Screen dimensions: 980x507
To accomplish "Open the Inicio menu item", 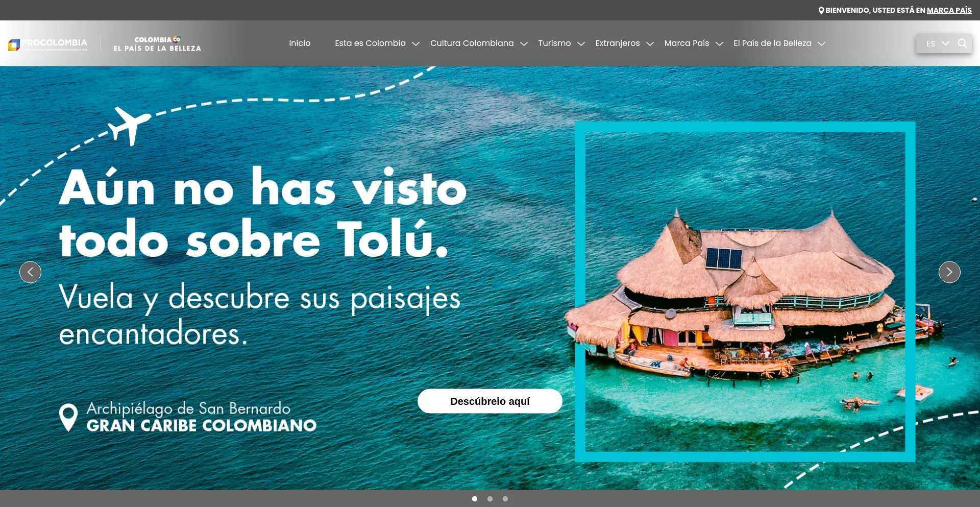I will tap(300, 43).
